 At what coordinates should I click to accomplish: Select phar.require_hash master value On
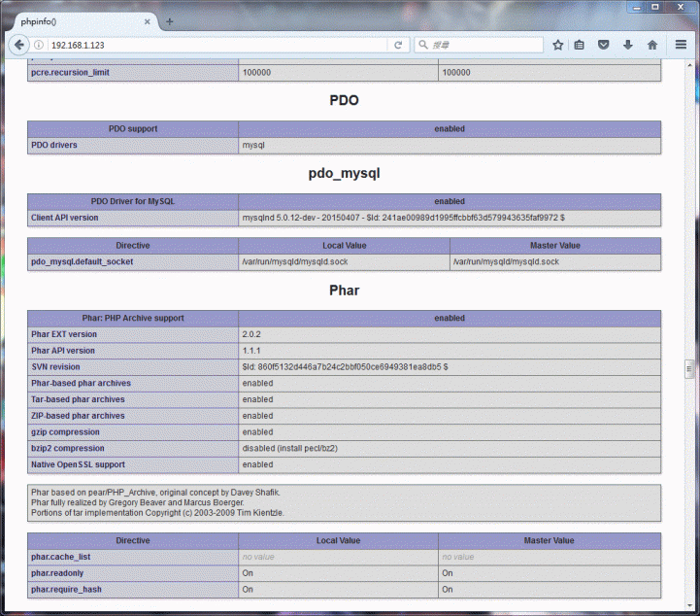click(448, 590)
